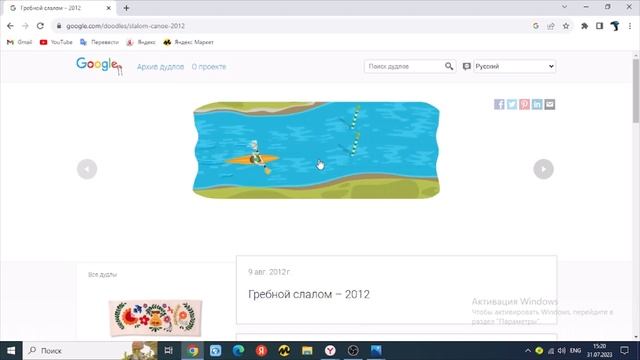This screenshot has height=360, width=640.
Task: Open Yandex app from taskbar
Action: (261, 351)
